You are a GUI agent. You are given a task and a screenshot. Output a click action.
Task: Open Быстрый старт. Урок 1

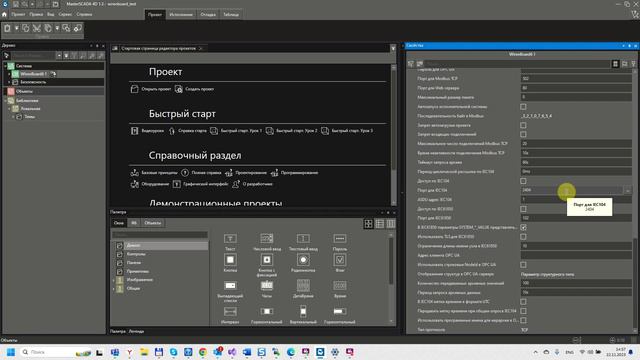coord(236,131)
